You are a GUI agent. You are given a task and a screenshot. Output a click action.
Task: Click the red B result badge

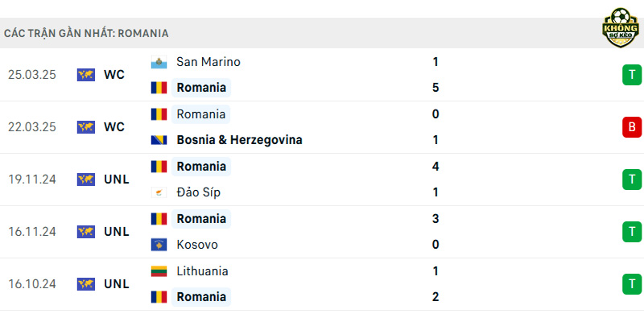(x=632, y=127)
